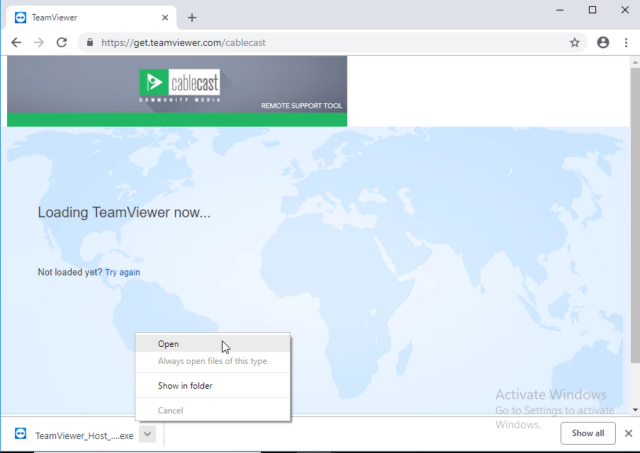Open Chrome's three-dot menu
Screen dimensions: 640x453
point(626,42)
